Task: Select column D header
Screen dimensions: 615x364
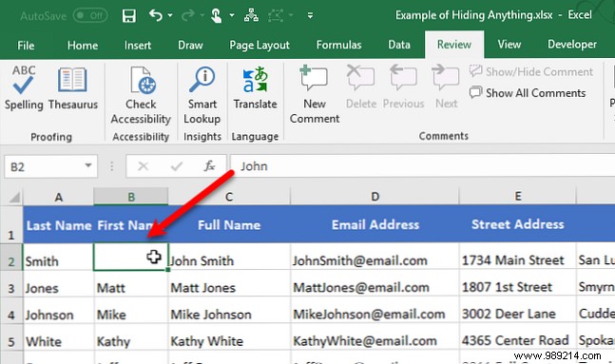Action: pos(375,197)
